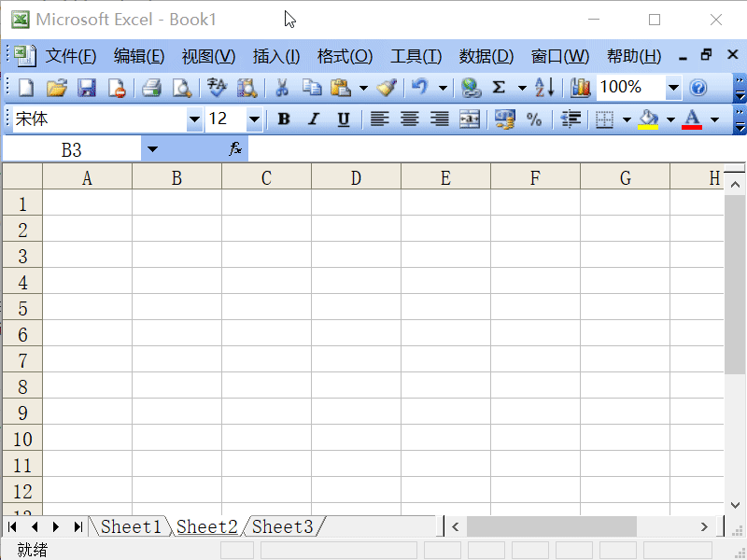This screenshot has height=560, width=747.
Task: Click the Merge and Center icon
Action: click(x=470, y=119)
